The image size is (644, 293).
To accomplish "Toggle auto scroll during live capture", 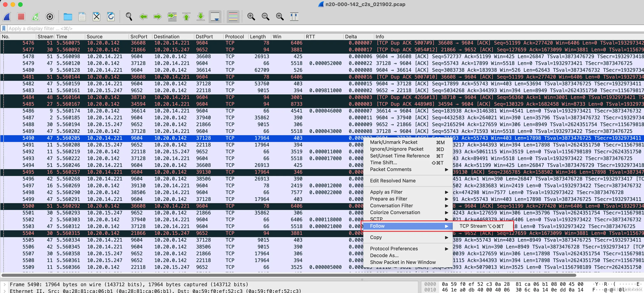I will coord(215,17).
